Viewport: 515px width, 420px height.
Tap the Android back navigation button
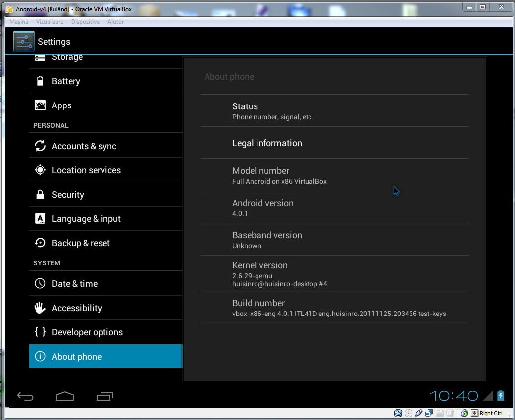[25, 396]
